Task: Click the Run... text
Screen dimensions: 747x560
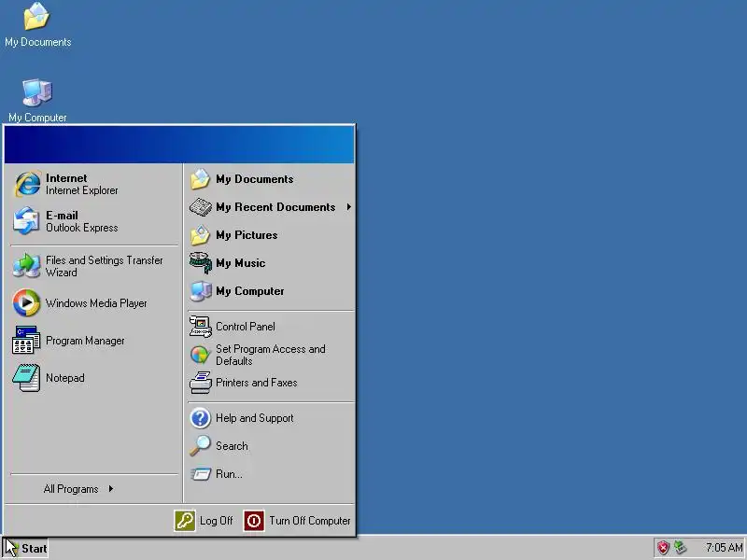Action: [229, 474]
